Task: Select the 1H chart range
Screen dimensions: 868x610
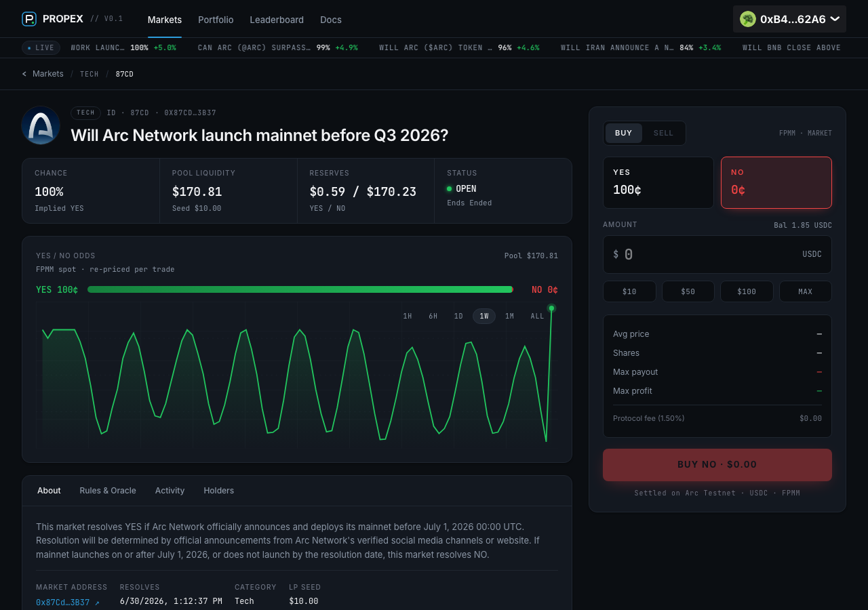Action: pos(408,317)
